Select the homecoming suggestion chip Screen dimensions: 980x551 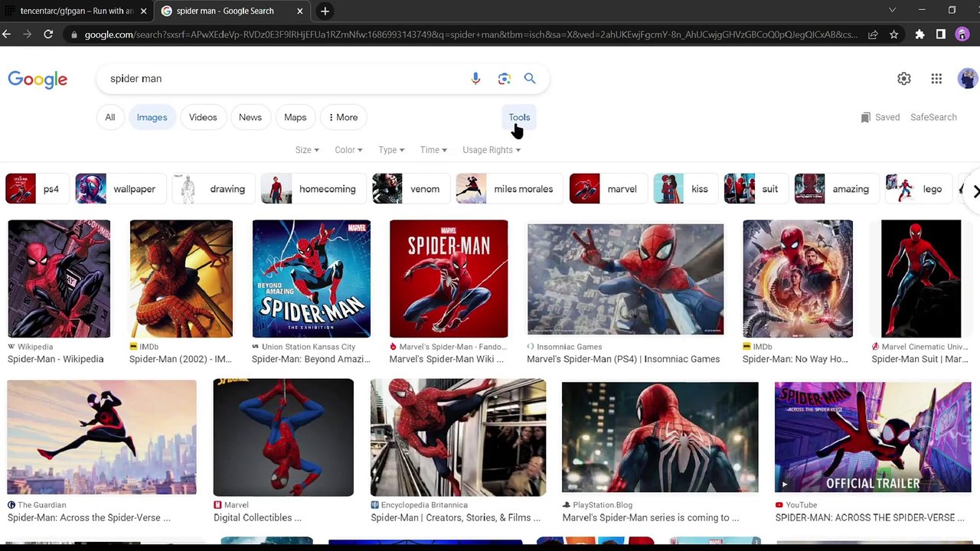click(x=312, y=189)
